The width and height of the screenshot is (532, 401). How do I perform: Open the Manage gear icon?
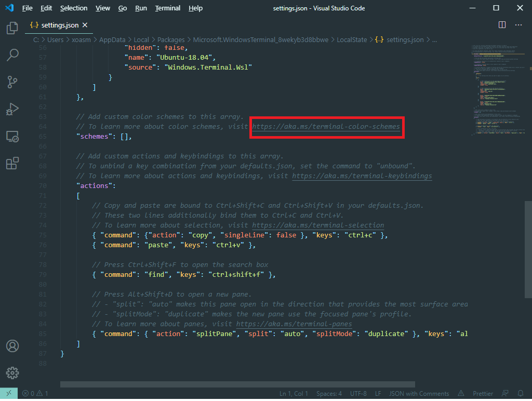click(12, 373)
